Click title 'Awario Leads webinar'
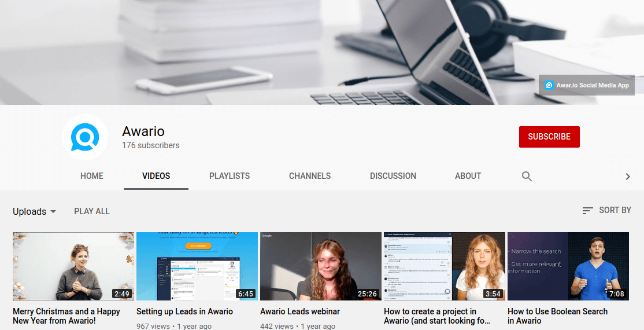 pos(300,311)
